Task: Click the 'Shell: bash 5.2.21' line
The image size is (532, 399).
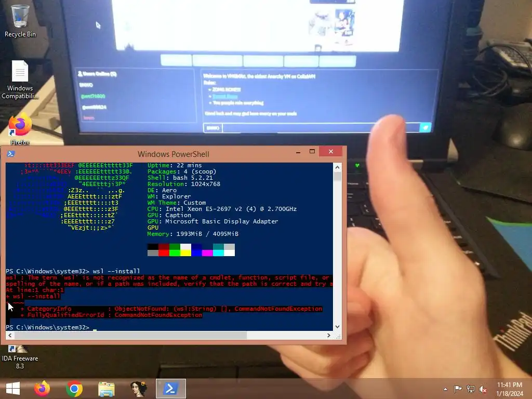Action: click(180, 178)
